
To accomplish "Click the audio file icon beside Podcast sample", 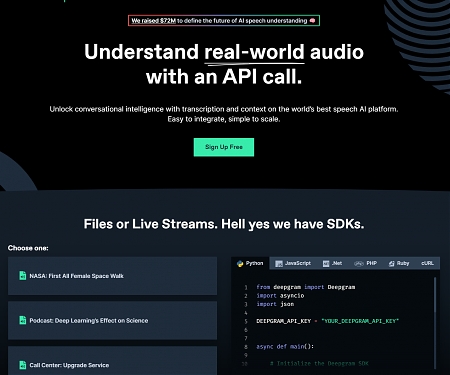I will pos(22,320).
